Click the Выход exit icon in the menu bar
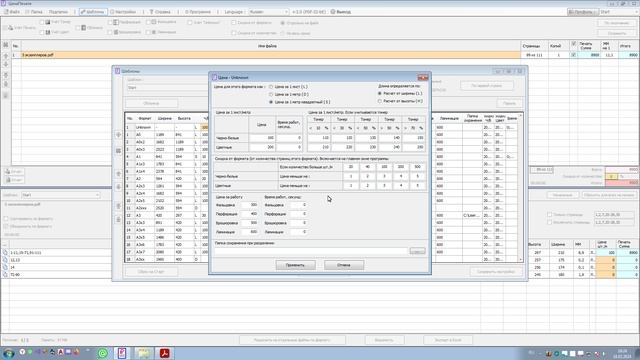 coord(333,12)
